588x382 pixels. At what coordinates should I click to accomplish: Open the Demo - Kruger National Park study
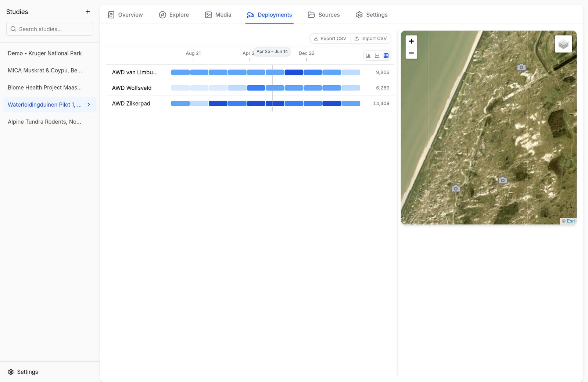click(45, 53)
